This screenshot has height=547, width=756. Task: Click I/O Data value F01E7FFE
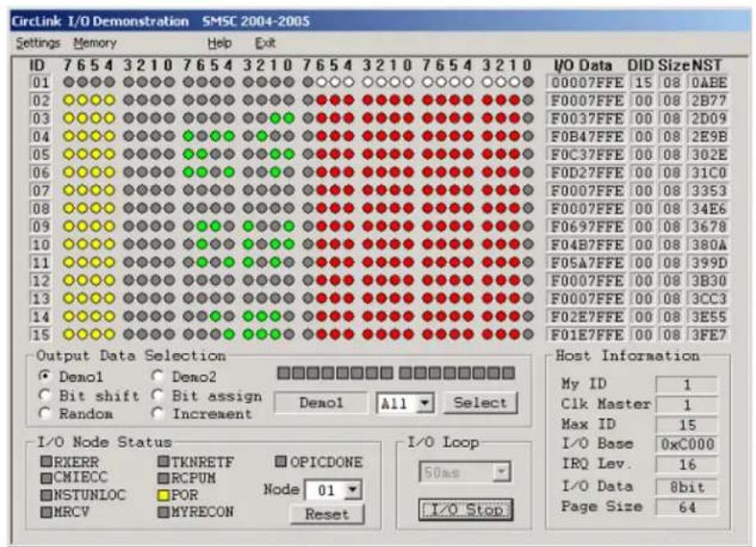coord(586,334)
